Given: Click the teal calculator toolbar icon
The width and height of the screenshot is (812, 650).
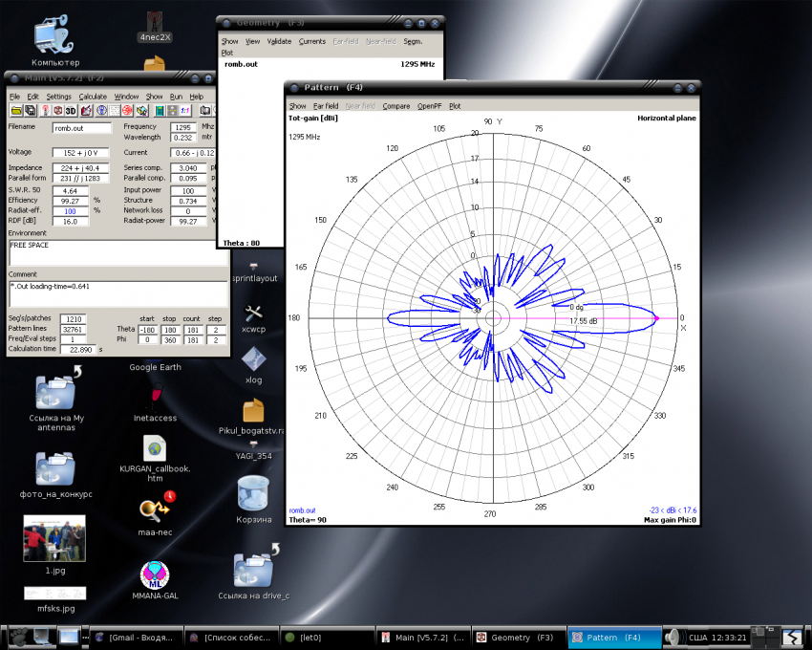Looking at the screenshot, I should click(x=160, y=111).
